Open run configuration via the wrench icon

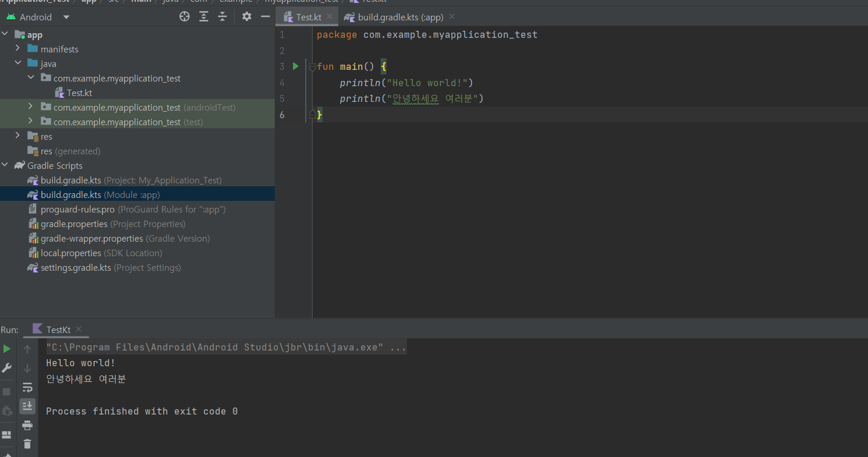tap(7, 368)
